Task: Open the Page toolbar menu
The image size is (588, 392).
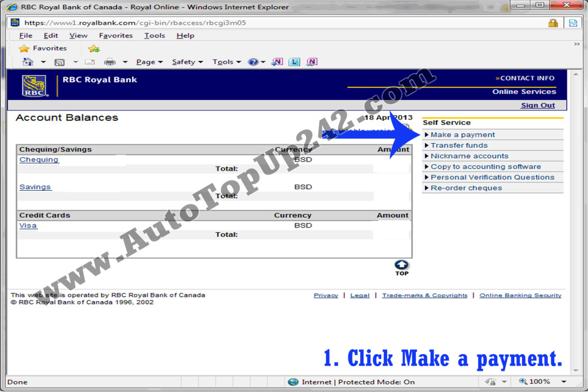Action: pos(149,62)
